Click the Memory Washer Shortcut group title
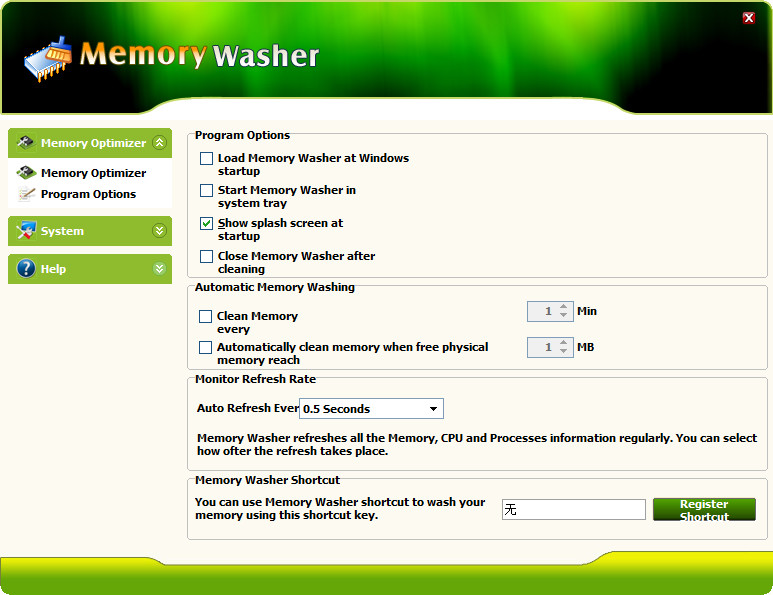The image size is (773, 595). click(267, 480)
